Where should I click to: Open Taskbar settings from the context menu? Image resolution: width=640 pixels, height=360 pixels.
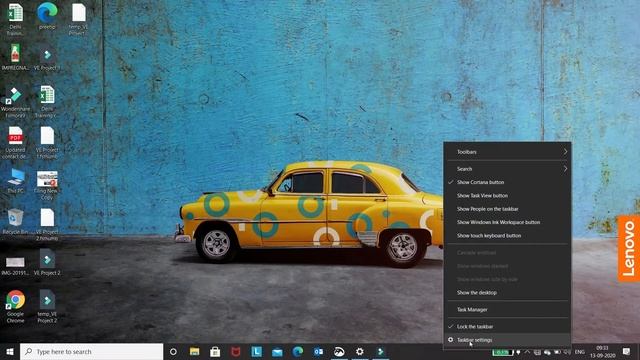coord(507,340)
